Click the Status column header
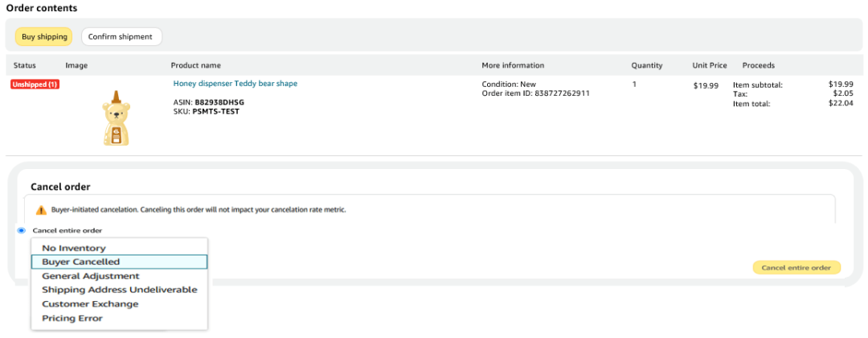The height and width of the screenshot is (338, 868). click(24, 65)
